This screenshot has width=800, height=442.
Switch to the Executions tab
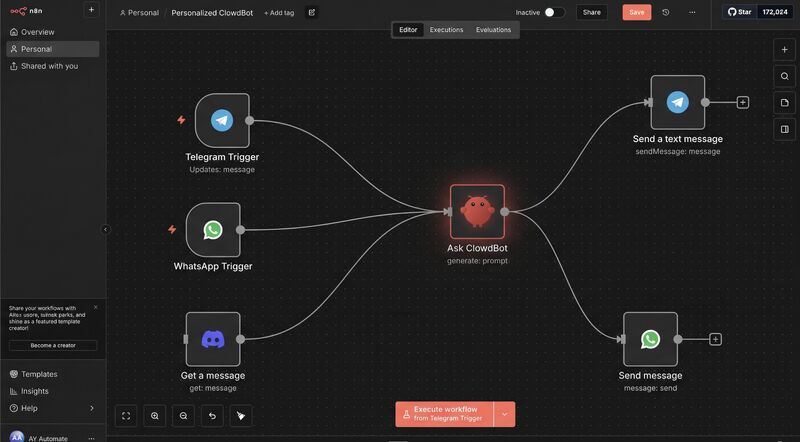click(446, 30)
